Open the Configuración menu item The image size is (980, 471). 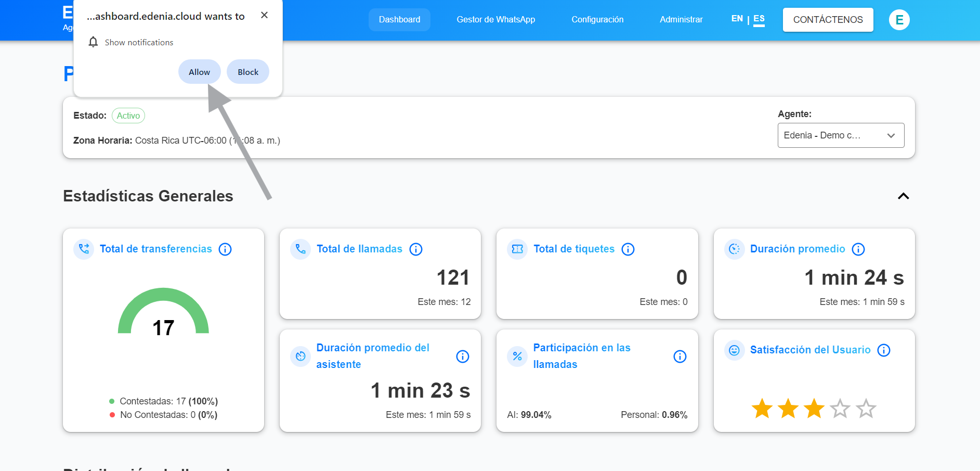pos(597,20)
